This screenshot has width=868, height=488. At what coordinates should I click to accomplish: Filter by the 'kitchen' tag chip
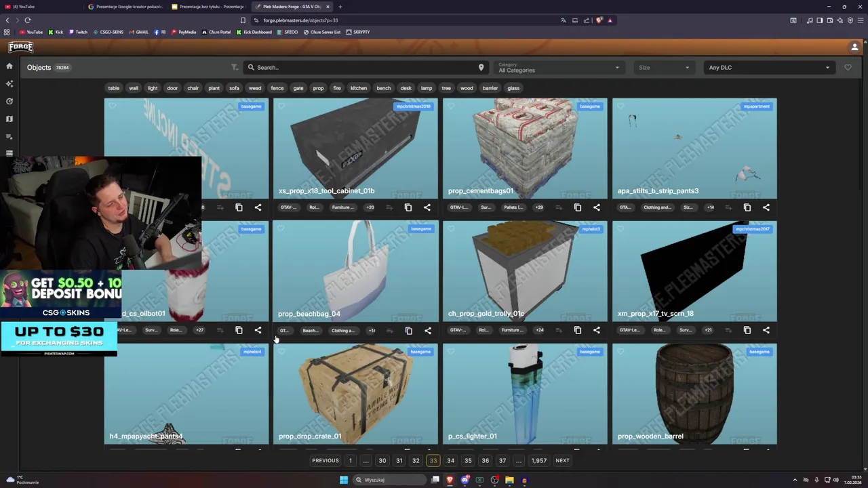(x=359, y=88)
